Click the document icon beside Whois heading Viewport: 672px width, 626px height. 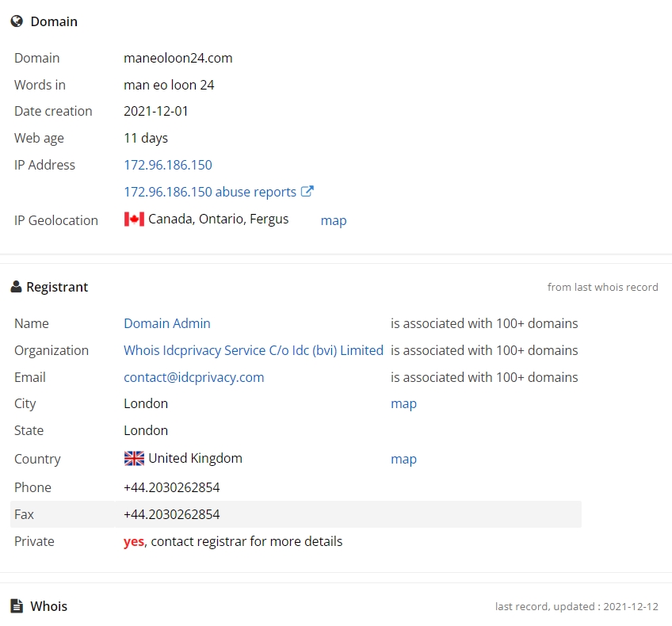pyautogui.click(x=17, y=606)
